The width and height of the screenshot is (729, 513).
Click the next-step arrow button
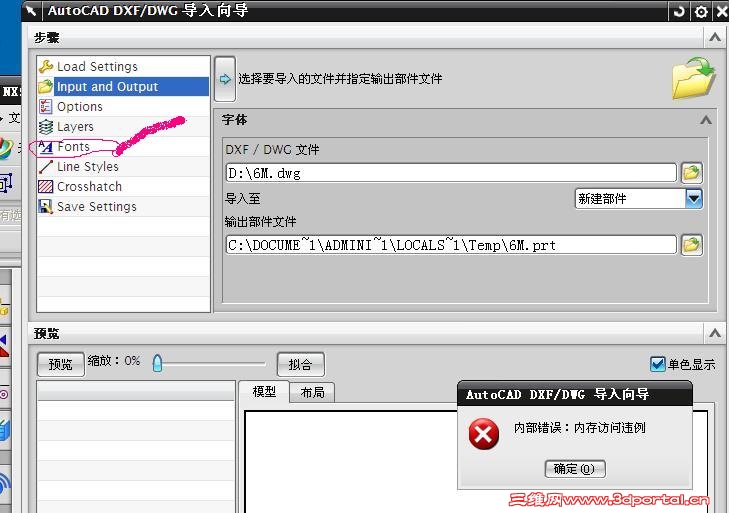click(x=225, y=79)
